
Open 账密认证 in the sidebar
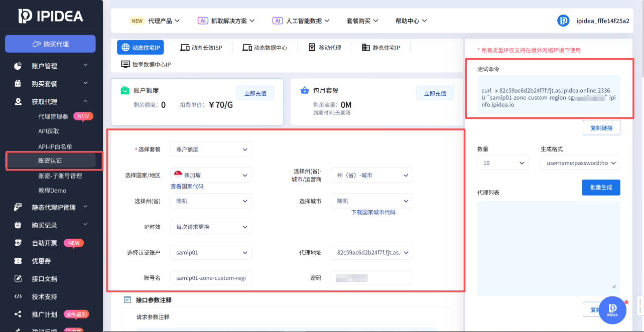pos(50,160)
